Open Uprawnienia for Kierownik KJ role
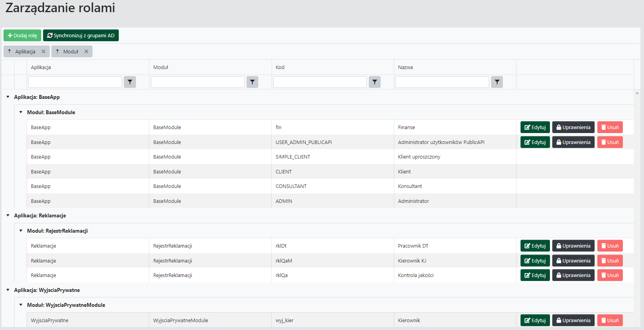The height and width of the screenshot is (330, 644). click(x=573, y=261)
